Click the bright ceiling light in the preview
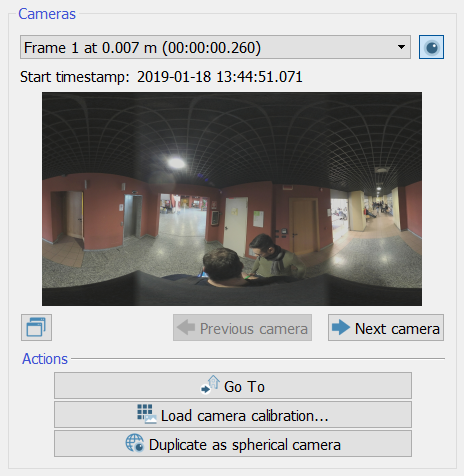This screenshot has height=476, width=464. [176, 163]
